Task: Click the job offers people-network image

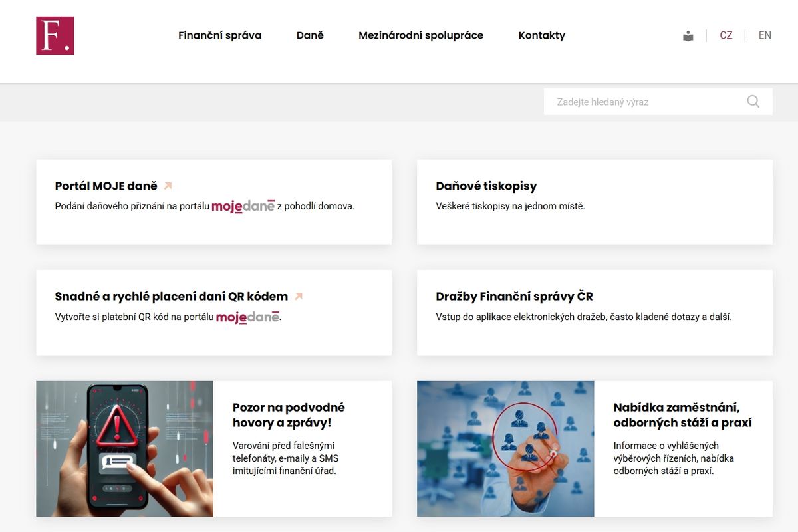Action: (x=505, y=449)
